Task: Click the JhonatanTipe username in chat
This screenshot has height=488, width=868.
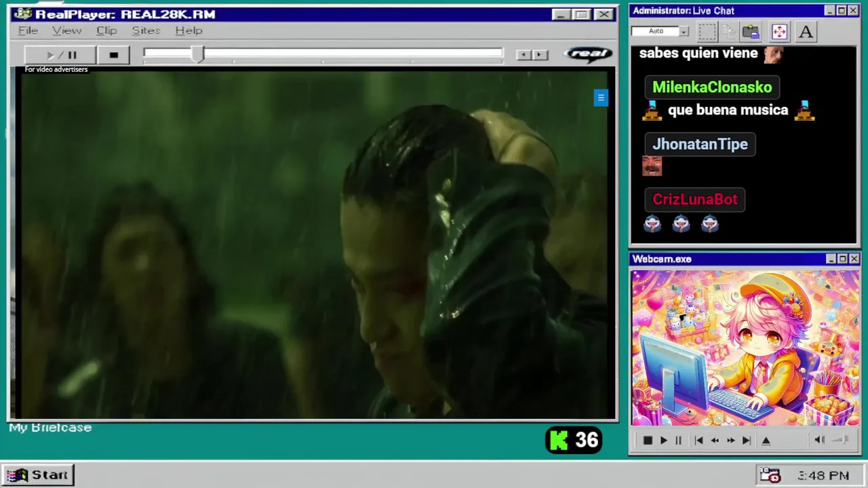Action: [x=700, y=144]
